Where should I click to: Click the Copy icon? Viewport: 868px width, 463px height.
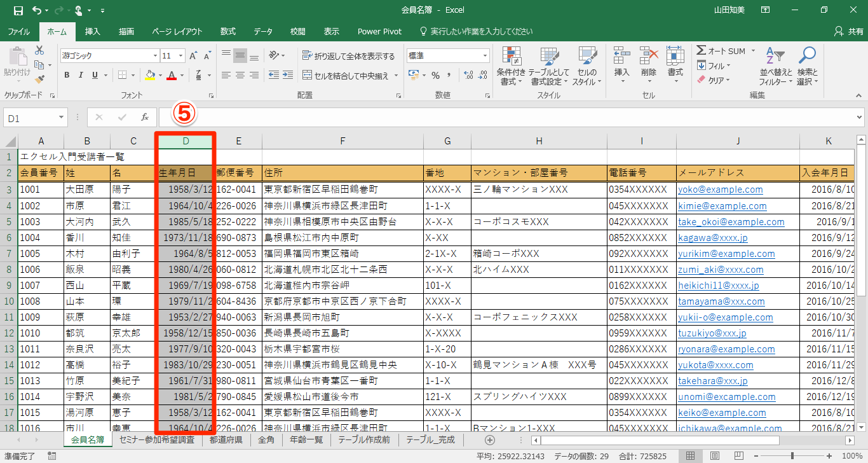[x=39, y=64]
